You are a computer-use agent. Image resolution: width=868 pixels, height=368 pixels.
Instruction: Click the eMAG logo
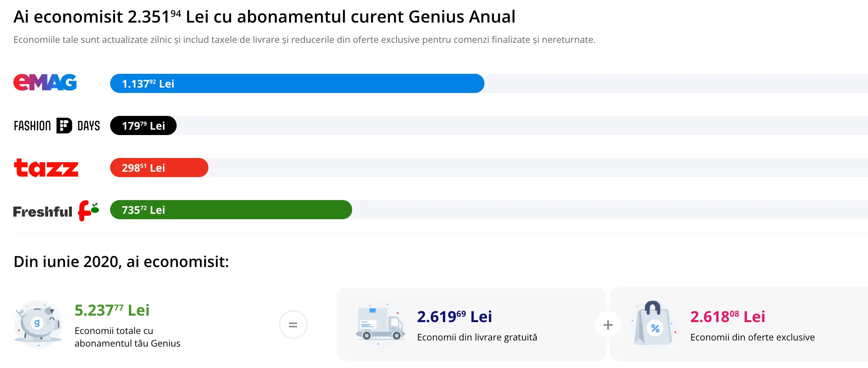point(45,83)
